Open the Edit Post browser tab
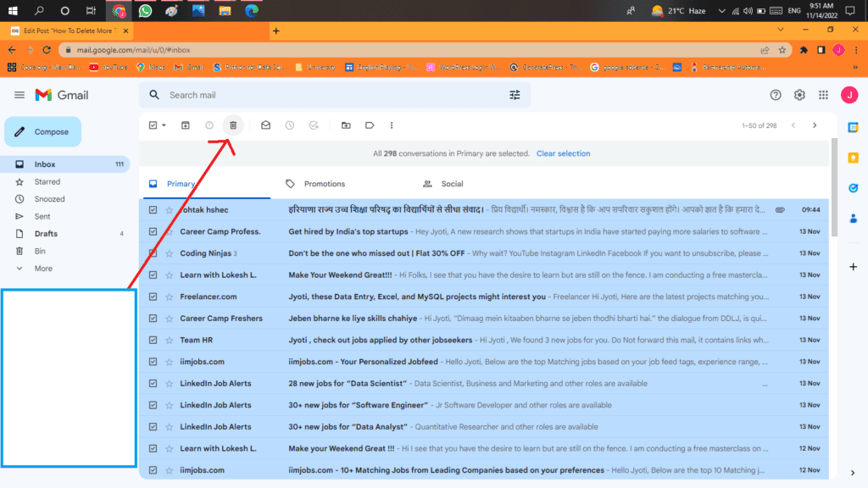The height and width of the screenshot is (488, 868). (x=68, y=31)
